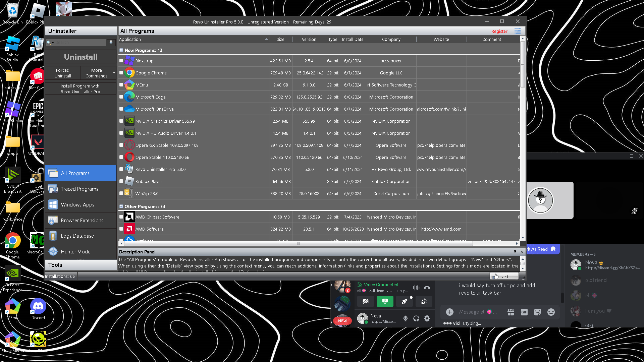Open the Hunter Mode crosshair icon
The height and width of the screenshot is (362, 644).
(53, 251)
